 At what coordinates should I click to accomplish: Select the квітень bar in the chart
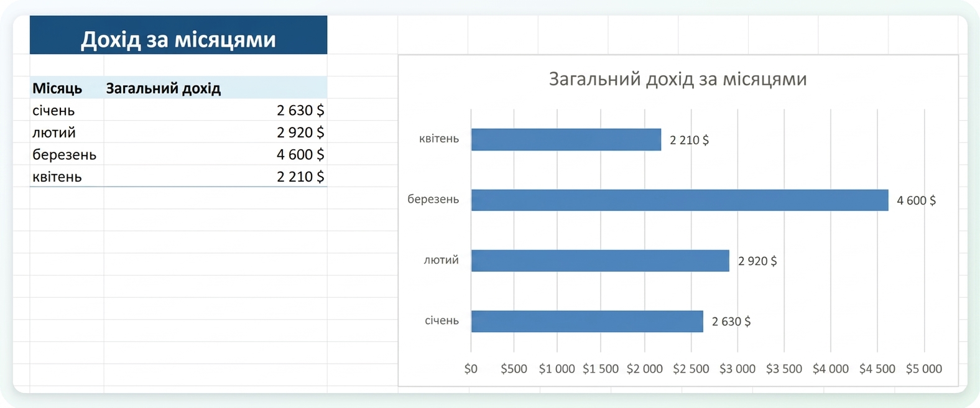coord(566,139)
